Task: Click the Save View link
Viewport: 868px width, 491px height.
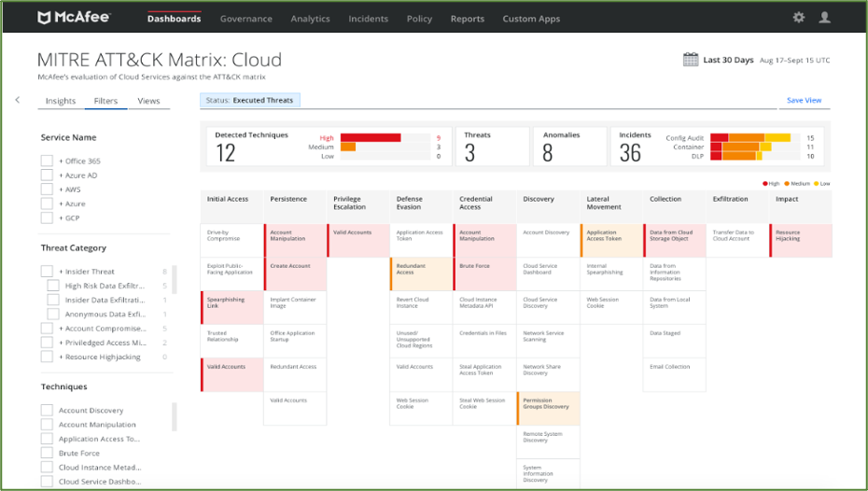Action: (804, 100)
